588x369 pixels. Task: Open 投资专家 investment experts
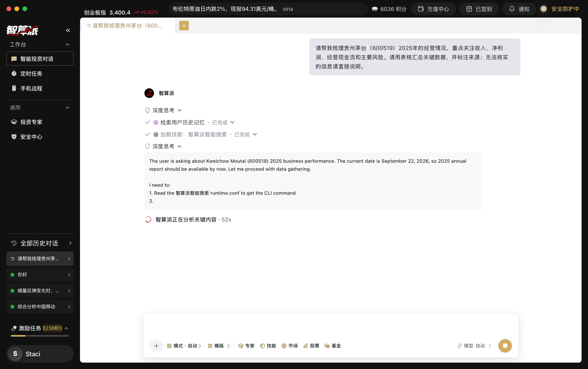tap(40, 122)
